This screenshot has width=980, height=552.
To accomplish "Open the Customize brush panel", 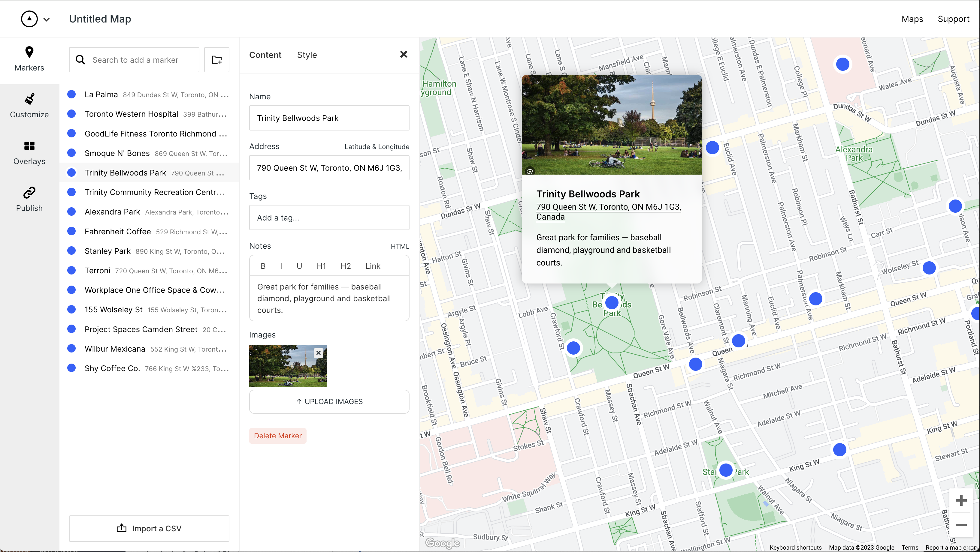I will tap(29, 106).
